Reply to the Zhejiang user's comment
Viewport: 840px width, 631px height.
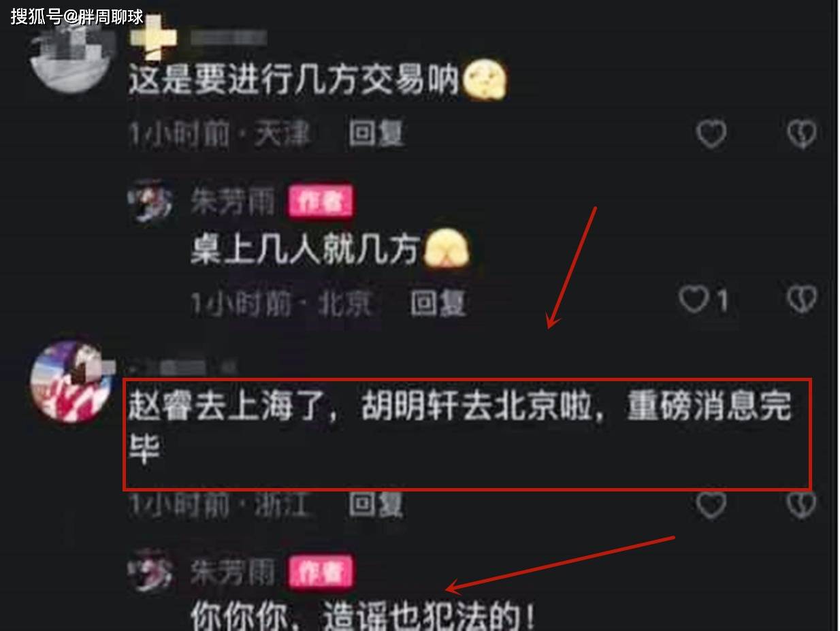[376, 504]
